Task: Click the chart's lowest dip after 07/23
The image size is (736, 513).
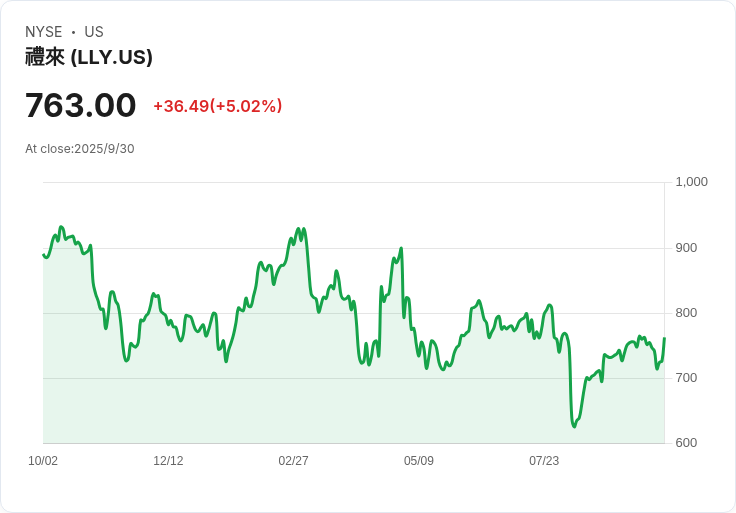Action: pos(574,427)
